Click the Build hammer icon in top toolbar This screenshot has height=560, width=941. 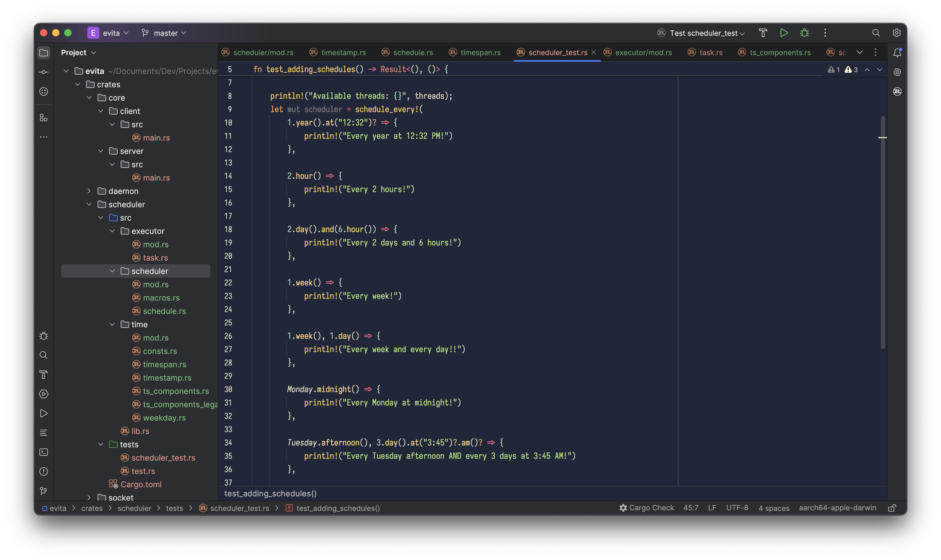click(x=763, y=33)
